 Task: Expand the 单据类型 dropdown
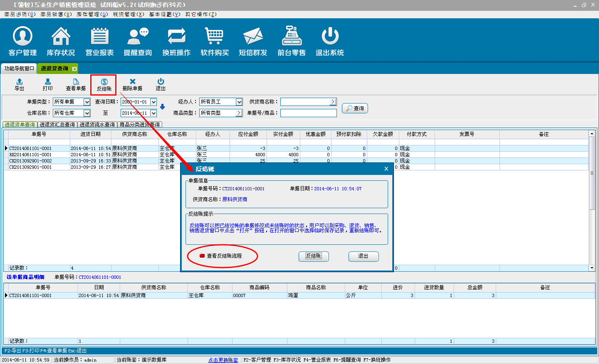coord(87,102)
